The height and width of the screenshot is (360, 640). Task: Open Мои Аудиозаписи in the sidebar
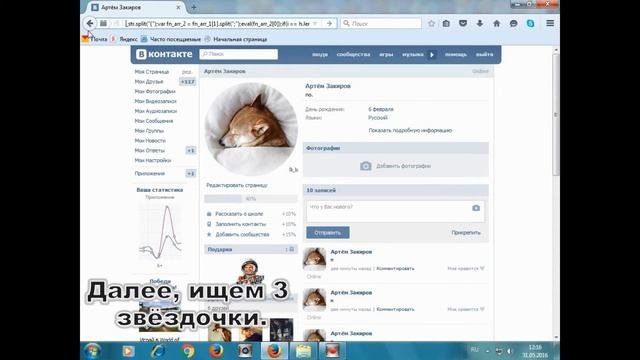(x=156, y=111)
